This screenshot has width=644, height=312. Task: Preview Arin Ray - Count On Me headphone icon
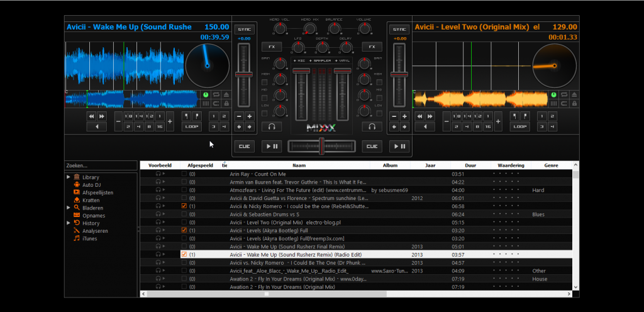[158, 174]
